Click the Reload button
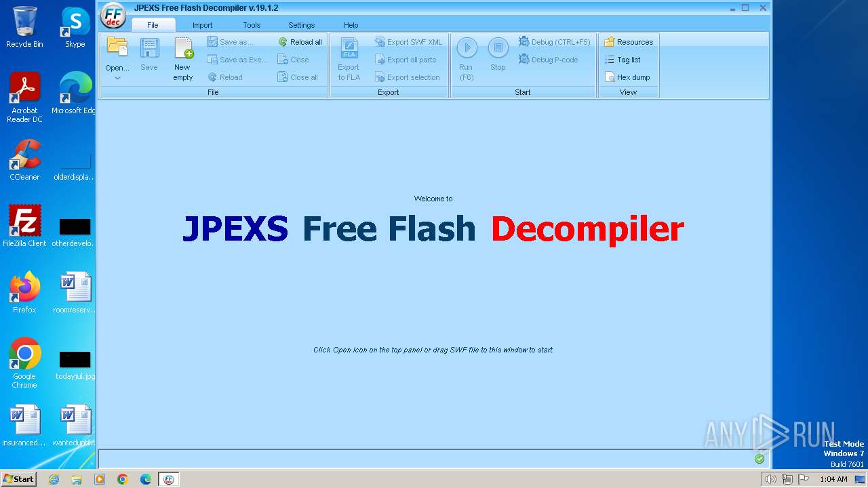This screenshot has width=868, height=488. (x=225, y=77)
